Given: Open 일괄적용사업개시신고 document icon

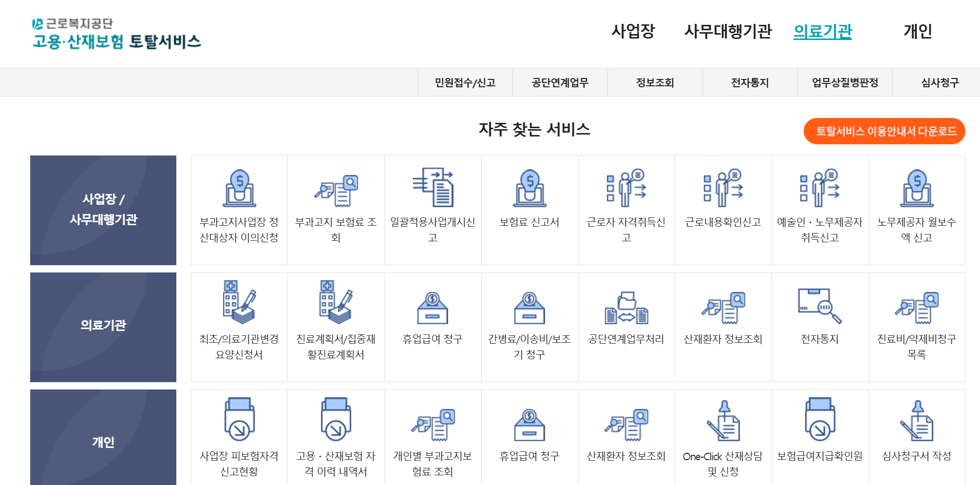Looking at the screenshot, I should click(x=433, y=187).
